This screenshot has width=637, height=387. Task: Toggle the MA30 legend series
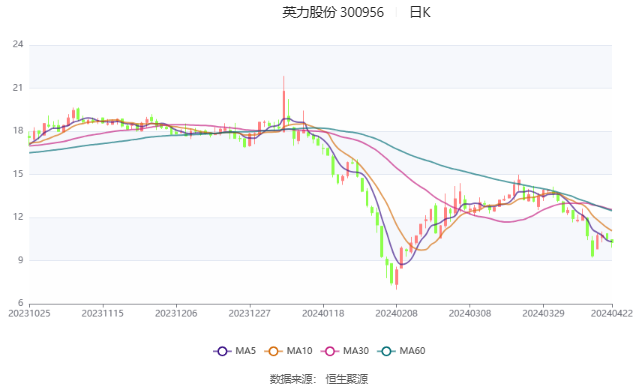(345, 351)
